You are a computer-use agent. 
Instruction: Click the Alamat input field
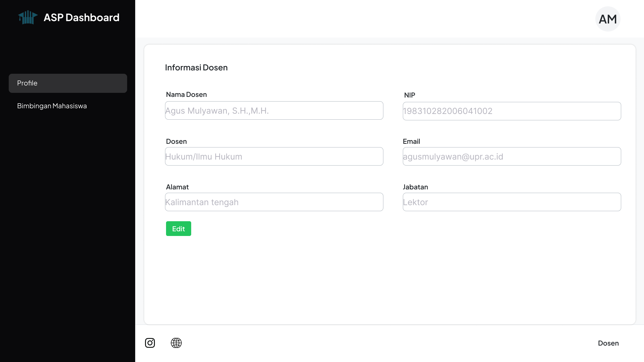click(x=274, y=202)
